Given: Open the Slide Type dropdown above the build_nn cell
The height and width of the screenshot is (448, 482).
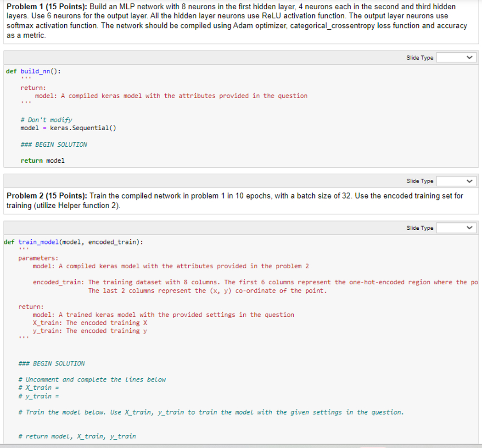Looking at the screenshot, I should click(456, 57).
